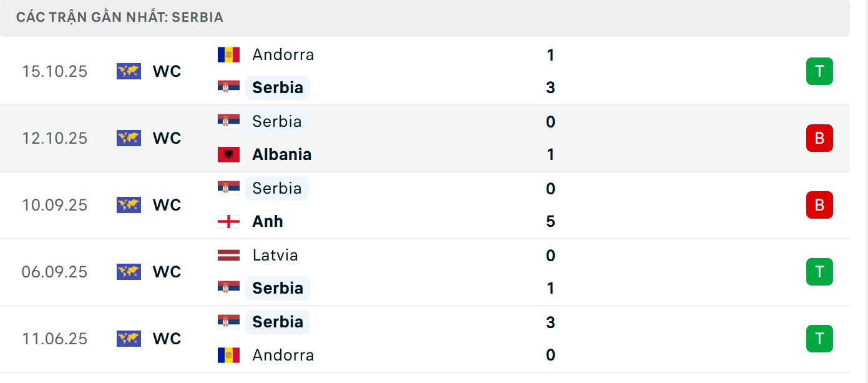Click the England flag beside Anh
This screenshot has height=383, width=868.
click(228, 221)
